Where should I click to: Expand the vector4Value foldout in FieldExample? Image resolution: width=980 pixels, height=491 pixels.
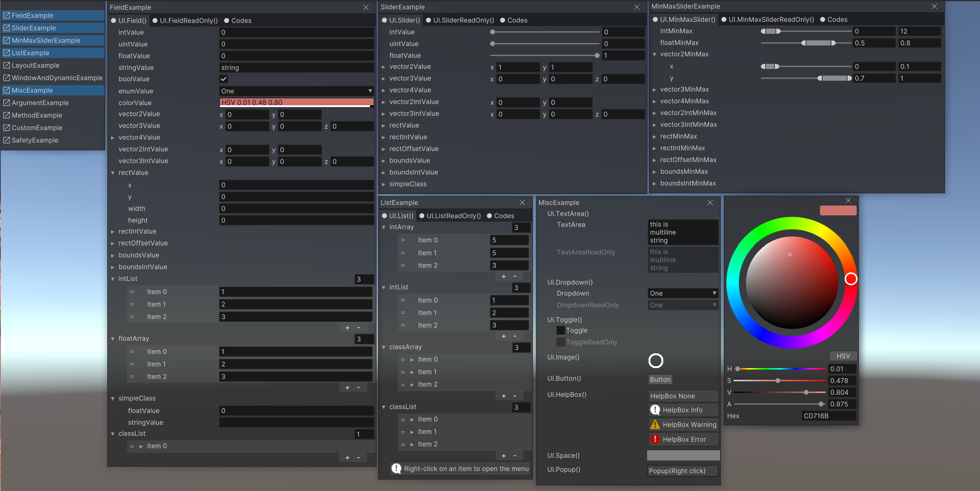[x=113, y=138]
